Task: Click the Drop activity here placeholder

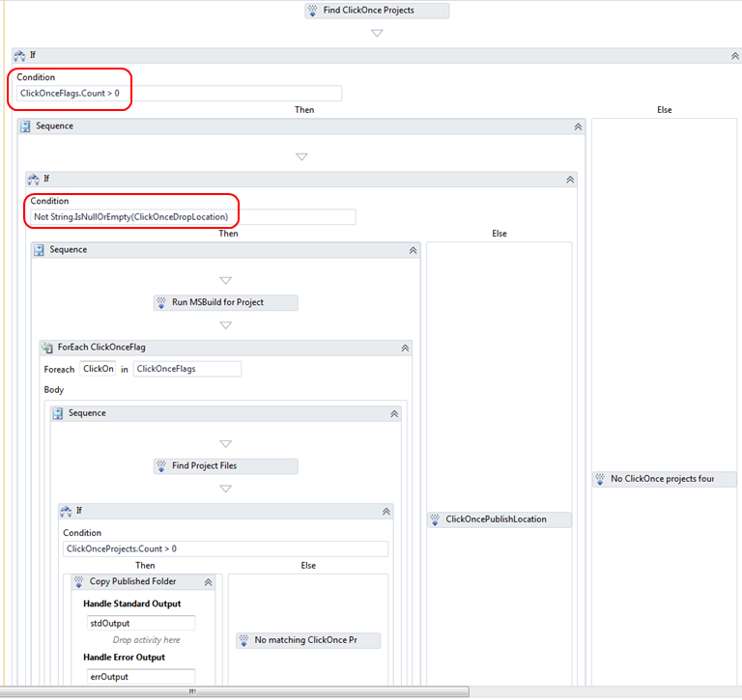Action: click(146, 640)
